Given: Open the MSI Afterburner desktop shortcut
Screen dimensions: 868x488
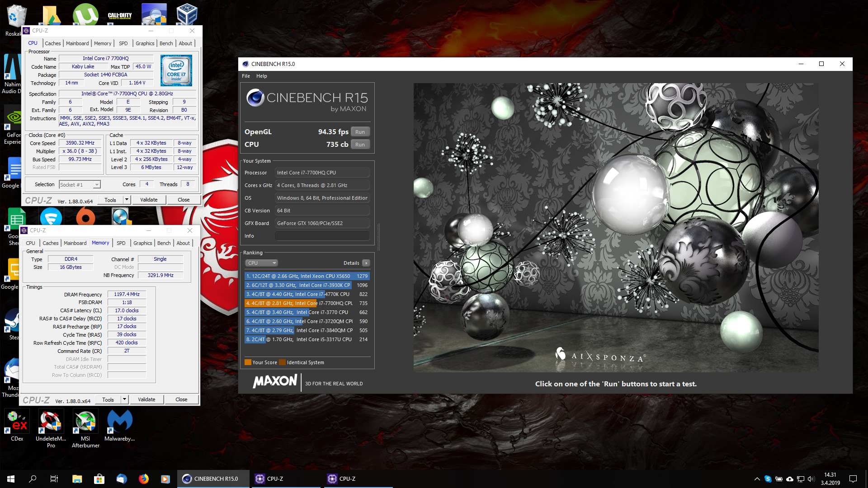Looking at the screenshot, I should (x=85, y=428).
